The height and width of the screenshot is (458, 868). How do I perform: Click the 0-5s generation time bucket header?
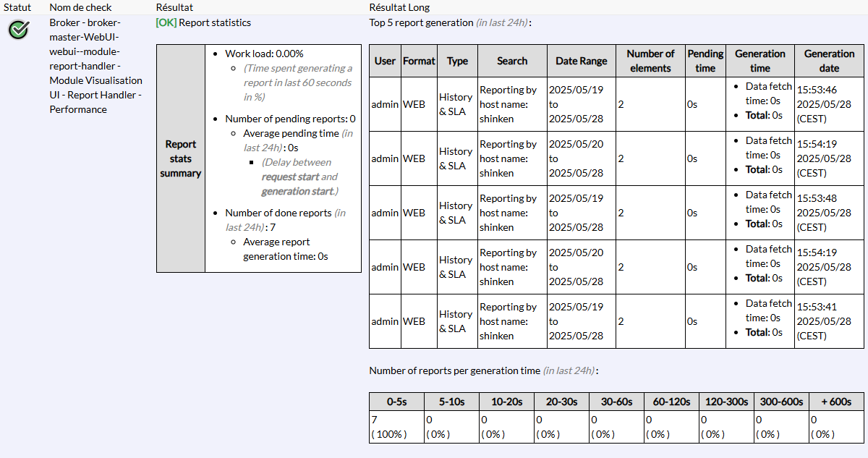point(396,402)
